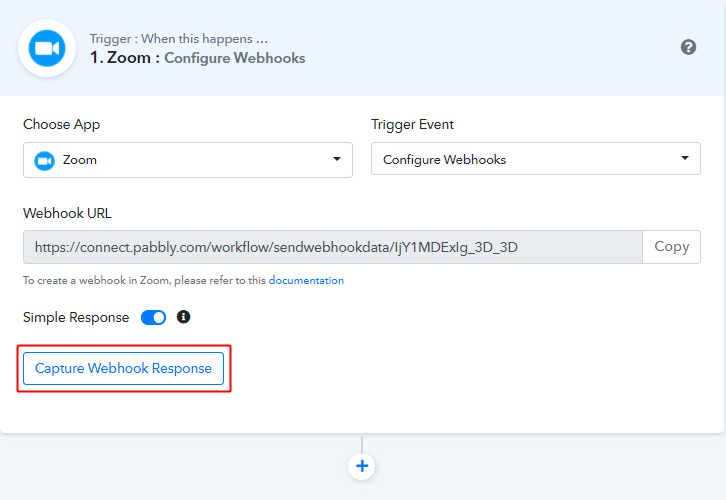Click Capture Webhook Response button
726x500 pixels.
tap(124, 369)
